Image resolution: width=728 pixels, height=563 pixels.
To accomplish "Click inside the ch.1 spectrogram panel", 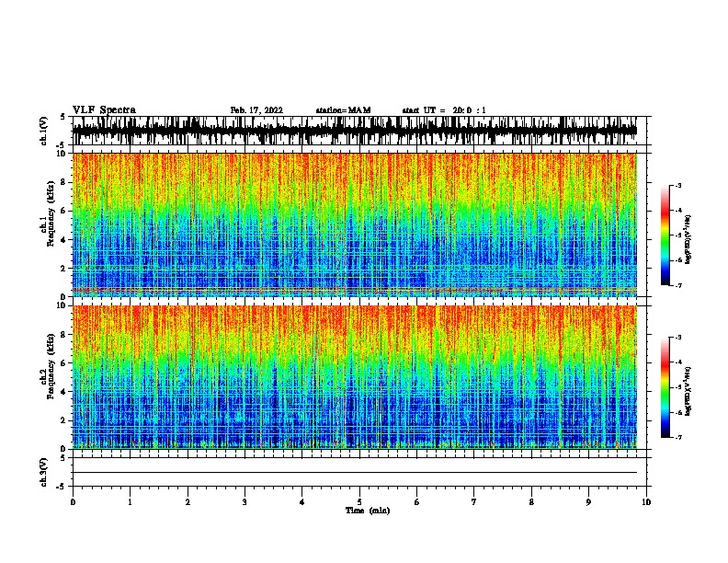I will (x=355, y=224).
